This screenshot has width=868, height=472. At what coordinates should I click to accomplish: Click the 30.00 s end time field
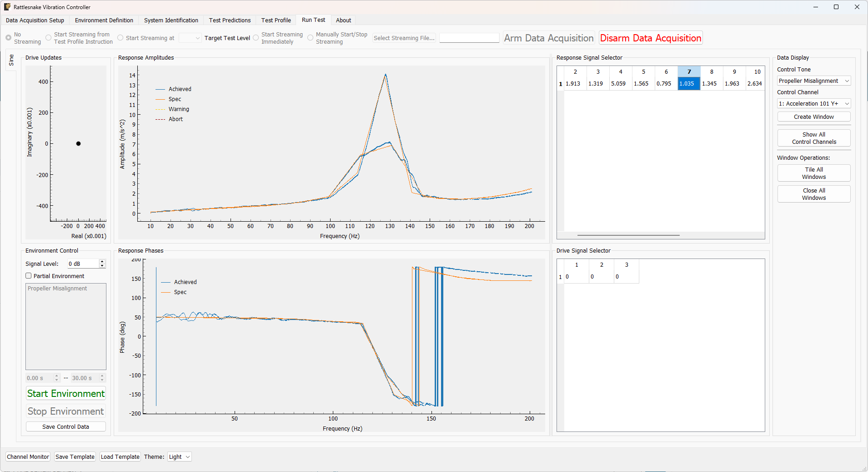coord(85,378)
